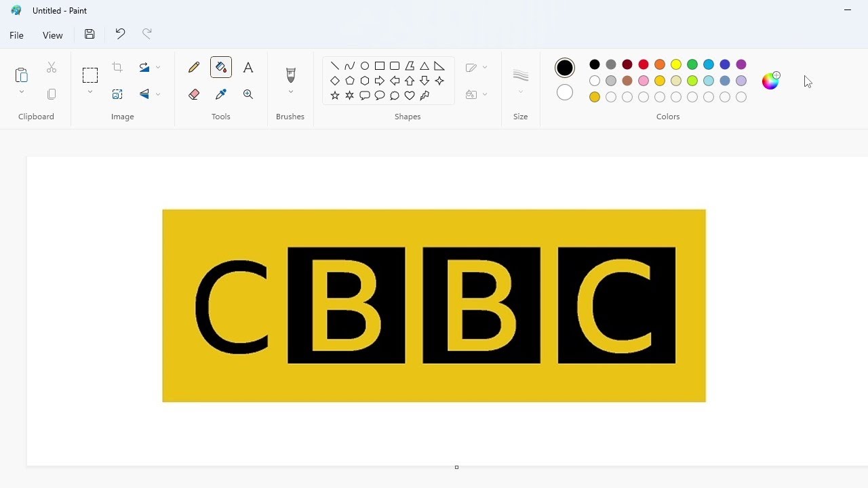This screenshot has height=488, width=868.
Task: Pick the orange color swatch
Action: [x=660, y=64]
